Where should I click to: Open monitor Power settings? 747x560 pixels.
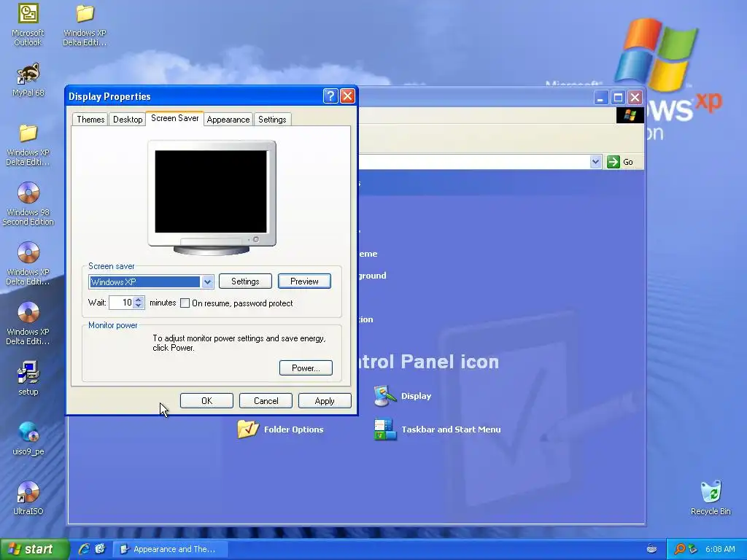point(306,368)
